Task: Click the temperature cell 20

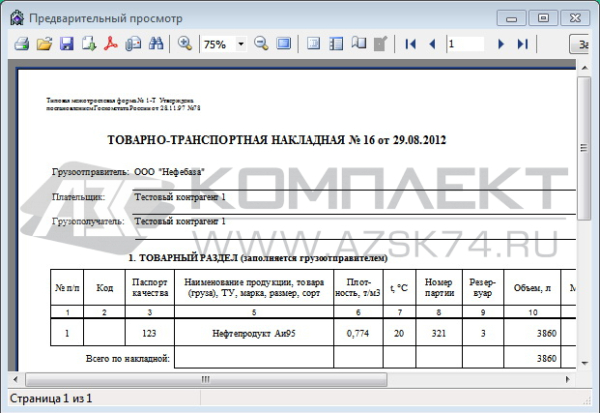Action: coord(399,333)
